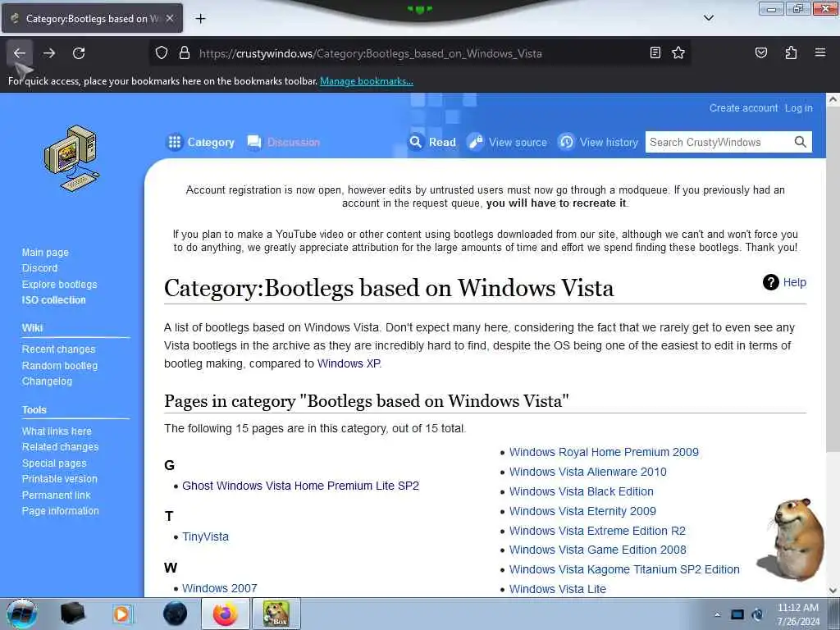Image resolution: width=840 pixels, height=630 pixels.
Task: Launch the black folder taskbar icon
Action: [72, 614]
